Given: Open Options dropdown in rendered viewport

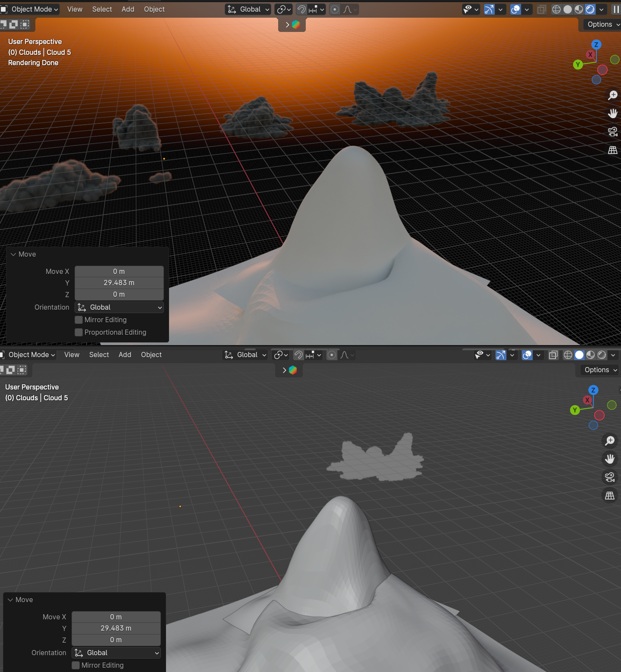Looking at the screenshot, I should tap(602, 25).
